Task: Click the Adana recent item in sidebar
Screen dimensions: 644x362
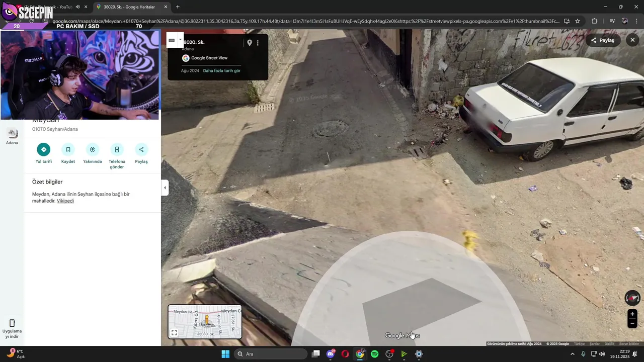Action: coord(12,136)
